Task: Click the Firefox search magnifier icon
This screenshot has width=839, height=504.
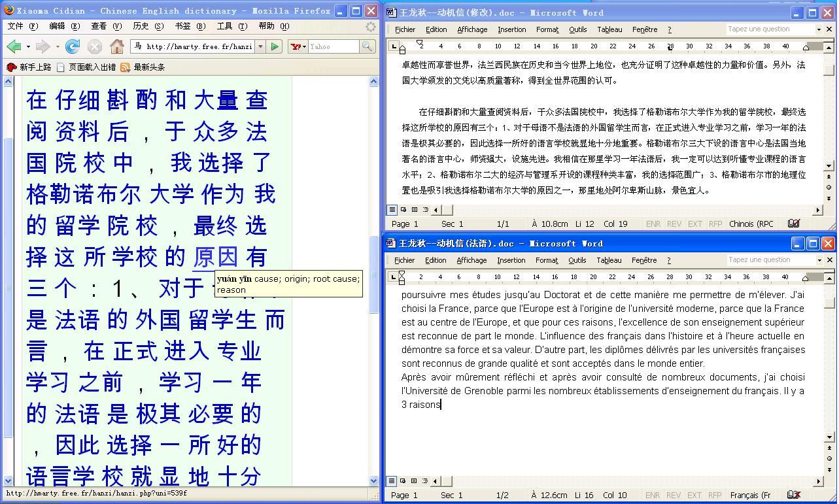Action: click(368, 46)
